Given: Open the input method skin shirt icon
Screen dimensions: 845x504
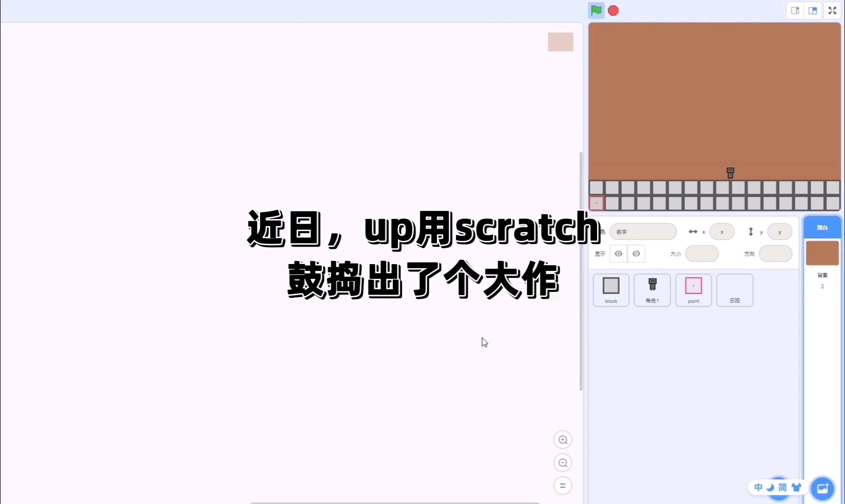Looking at the screenshot, I should click(x=796, y=487).
